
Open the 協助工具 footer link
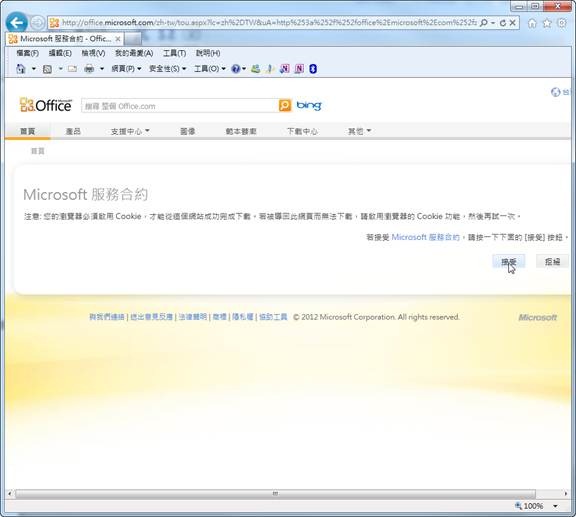coord(273,317)
